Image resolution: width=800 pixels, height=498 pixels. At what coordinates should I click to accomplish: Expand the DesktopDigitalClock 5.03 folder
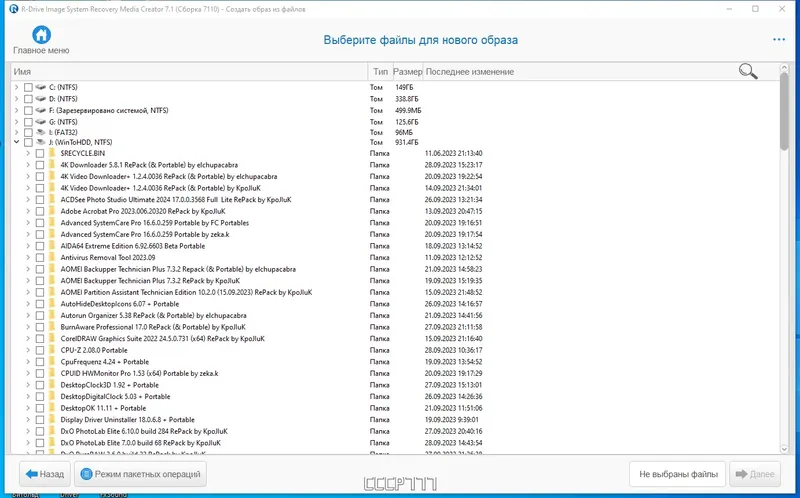(28, 396)
